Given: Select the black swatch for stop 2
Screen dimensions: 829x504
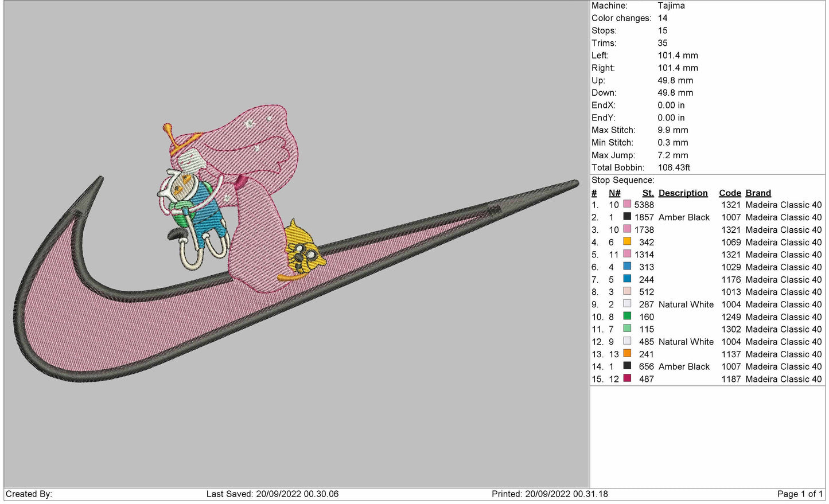Looking at the screenshot, I should [627, 217].
